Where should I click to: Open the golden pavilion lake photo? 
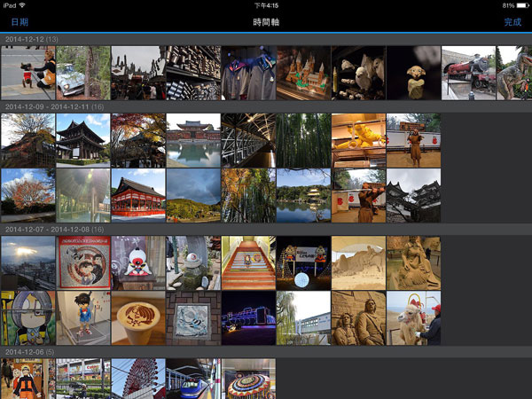click(303, 195)
